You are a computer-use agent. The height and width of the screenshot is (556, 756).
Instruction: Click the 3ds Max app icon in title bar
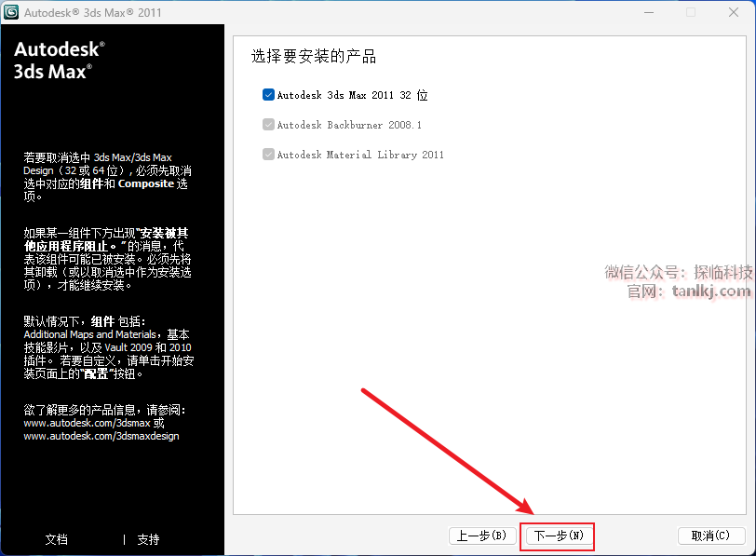(11, 12)
